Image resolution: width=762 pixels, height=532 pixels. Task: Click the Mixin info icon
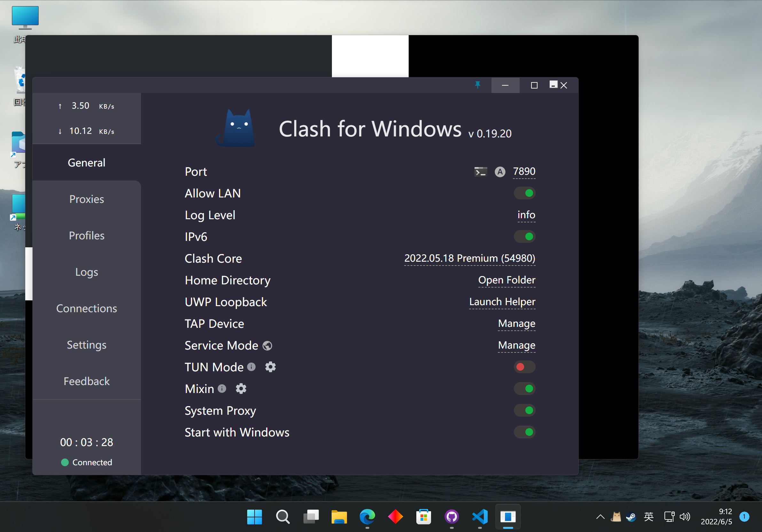coord(222,389)
